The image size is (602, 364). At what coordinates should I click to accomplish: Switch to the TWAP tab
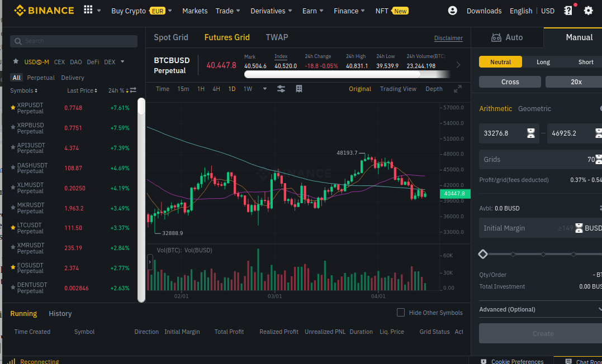point(277,37)
